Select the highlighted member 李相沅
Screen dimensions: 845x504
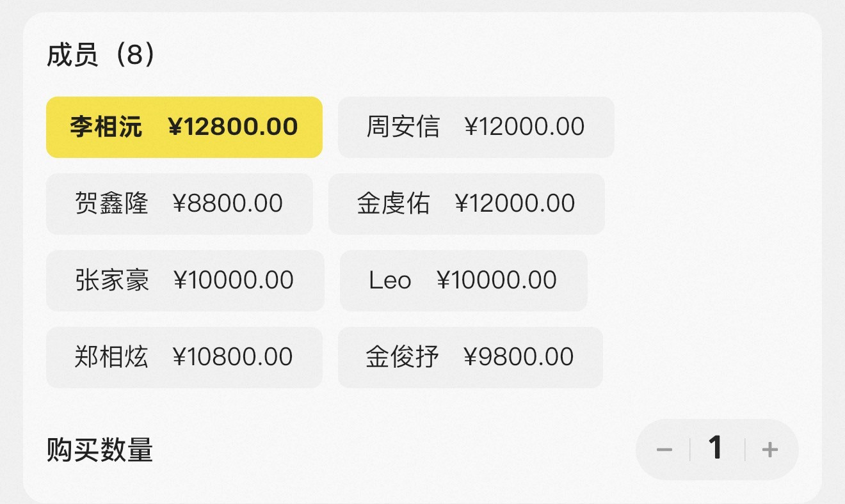point(184,127)
